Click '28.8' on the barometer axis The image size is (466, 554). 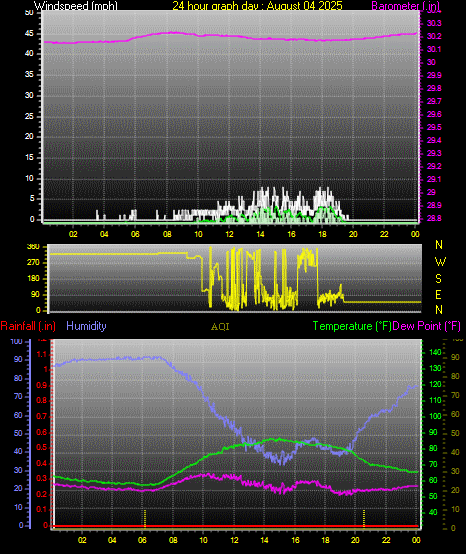click(434, 218)
